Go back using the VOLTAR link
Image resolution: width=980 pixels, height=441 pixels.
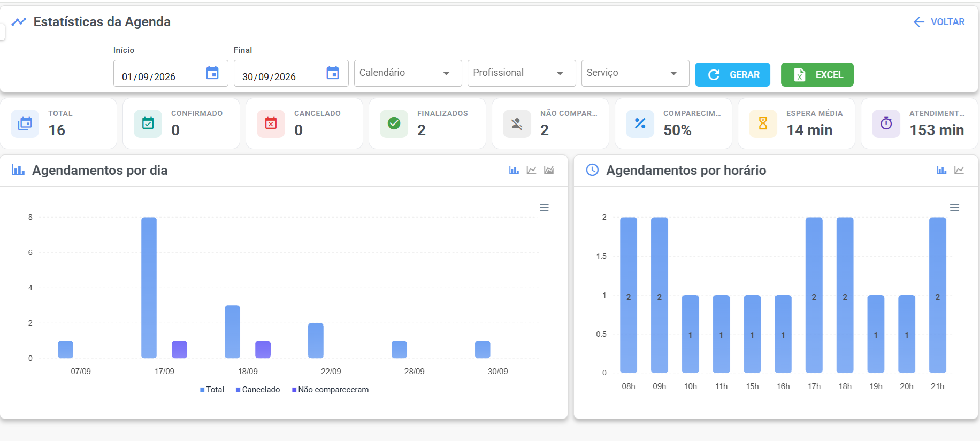(x=939, y=22)
